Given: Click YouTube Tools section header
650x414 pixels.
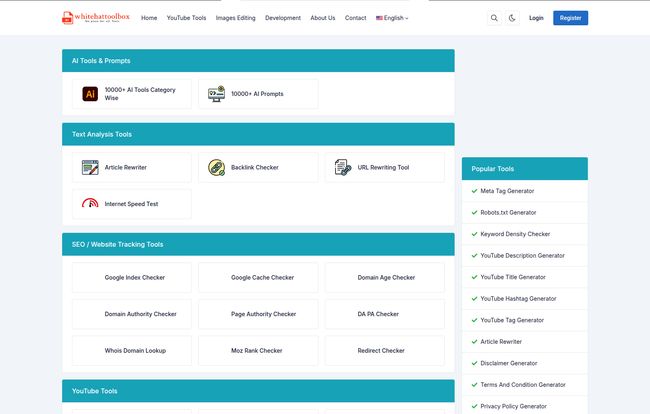Looking at the screenshot, I should tap(258, 391).
